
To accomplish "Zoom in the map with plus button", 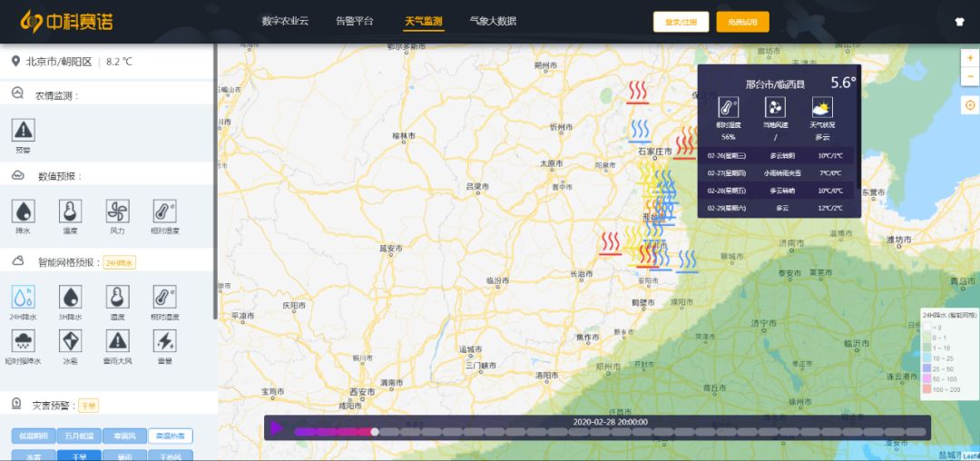I will click(970, 58).
